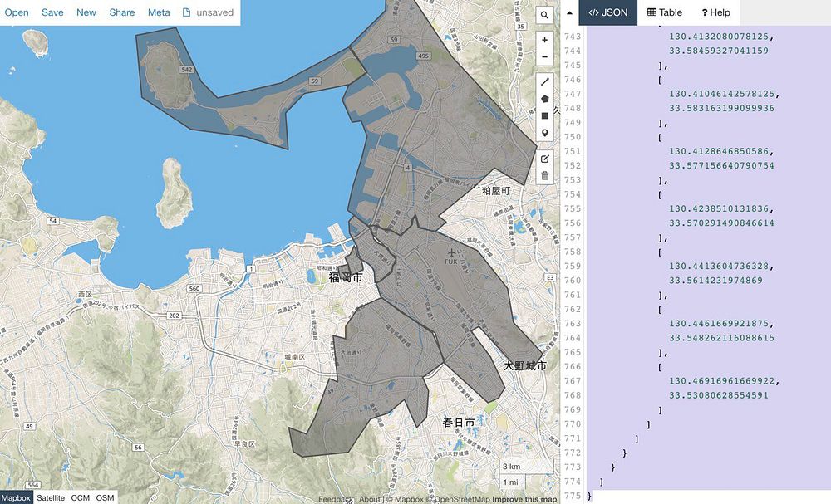
Task: Click the 130.4238510131836 coordinate value
Action: (718, 208)
